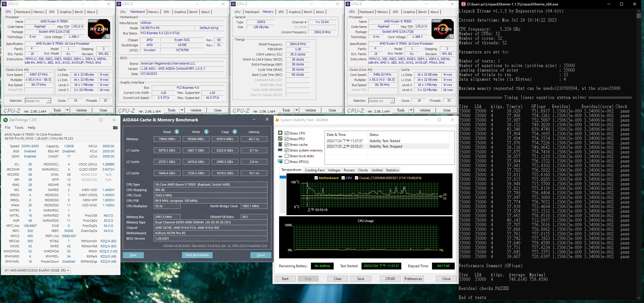
Task: Click the ZenTimings app icon in title bar
Action: 5,120
